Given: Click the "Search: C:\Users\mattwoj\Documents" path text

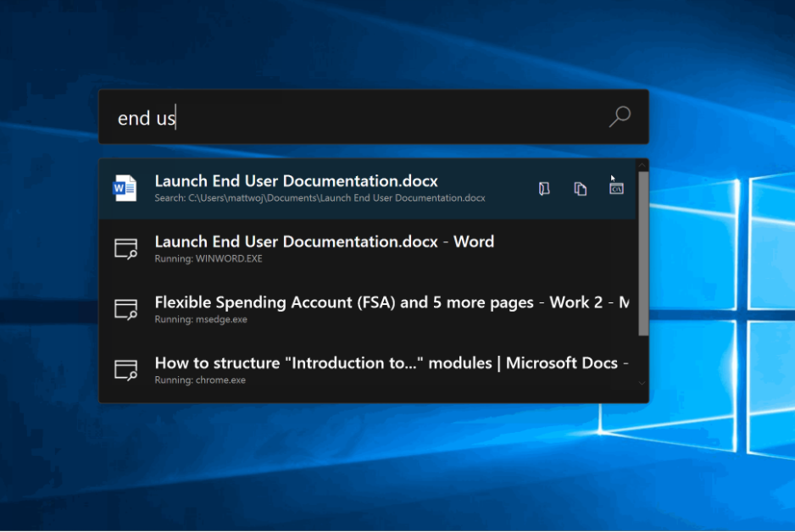Looking at the screenshot, I should [x=320, y=198].
